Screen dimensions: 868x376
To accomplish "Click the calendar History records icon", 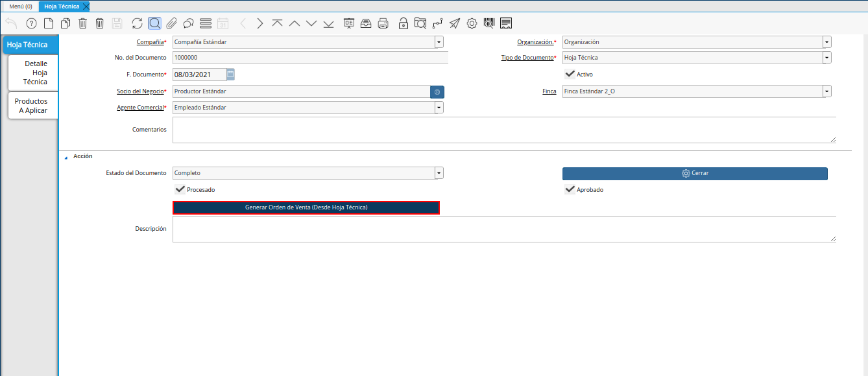I will point(223,24).
